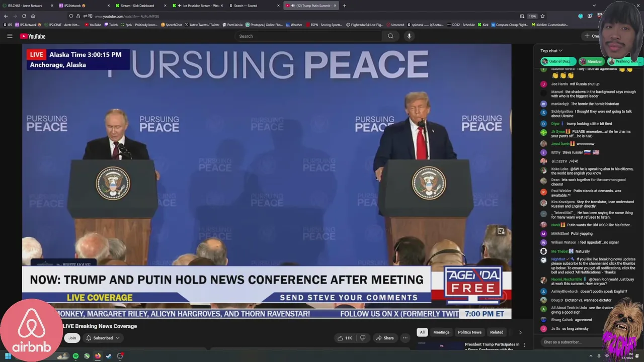Open the browser account profile icon

(x=590, y=16)
